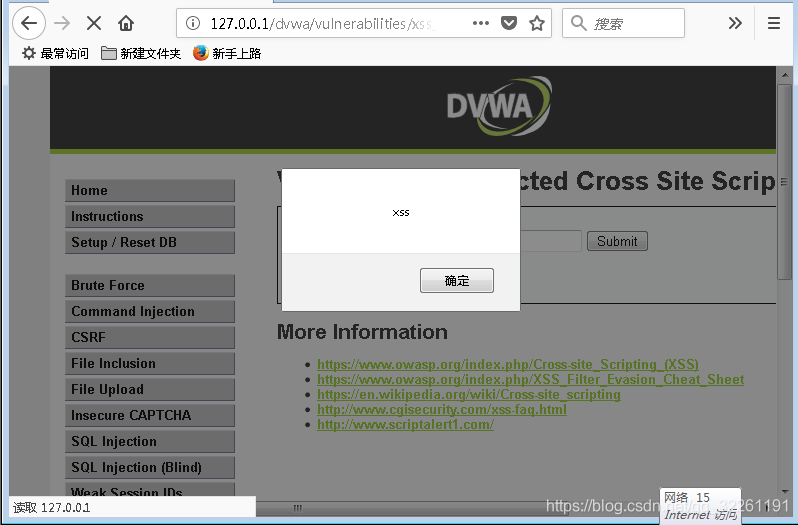Open the Firefox hamburger menu
This screenshot has height=525, width=798.
[774, 23]
